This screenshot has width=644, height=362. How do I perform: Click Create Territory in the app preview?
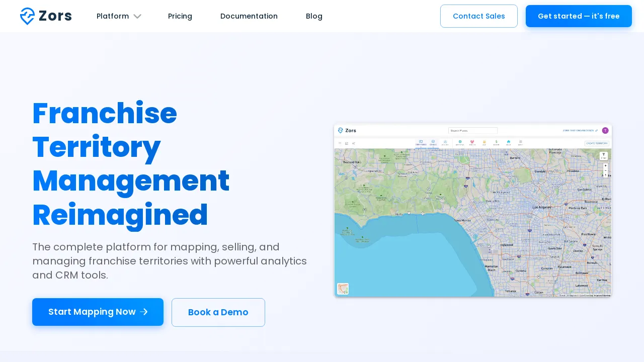click(x=597, y=143)
